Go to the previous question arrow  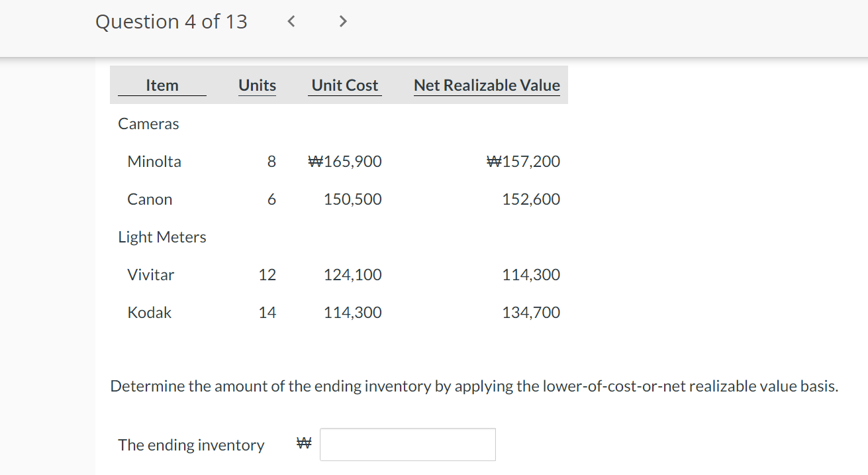[x=291, y=22]
